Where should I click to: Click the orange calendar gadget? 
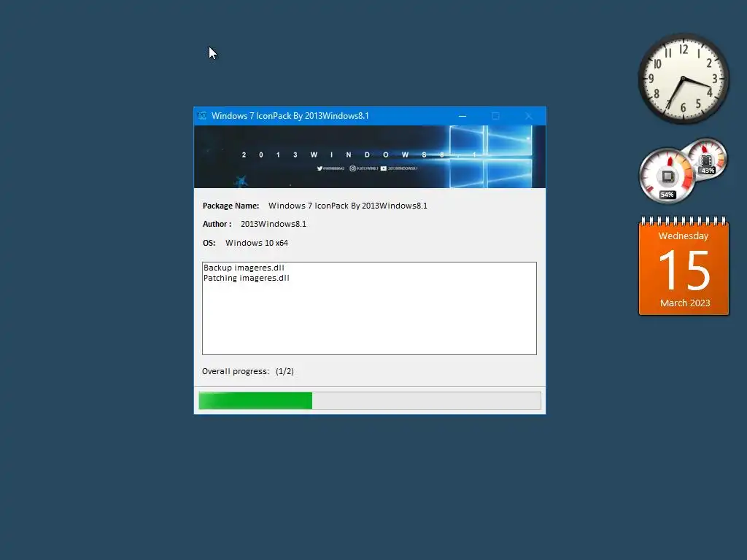(684, 265)
